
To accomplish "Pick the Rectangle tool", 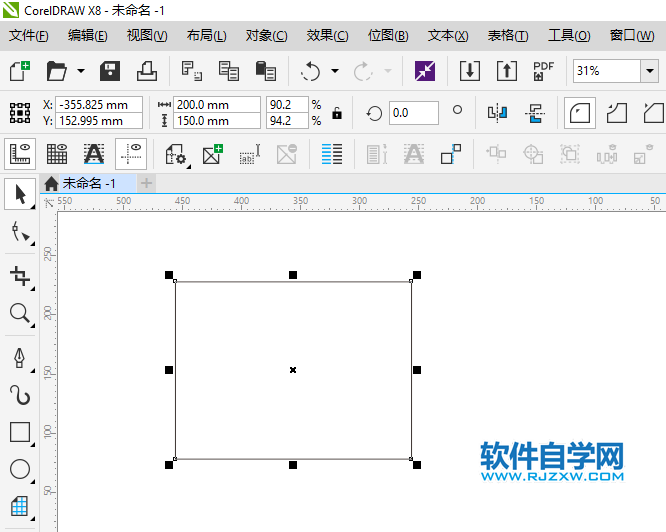I will [x=20, y=432].
